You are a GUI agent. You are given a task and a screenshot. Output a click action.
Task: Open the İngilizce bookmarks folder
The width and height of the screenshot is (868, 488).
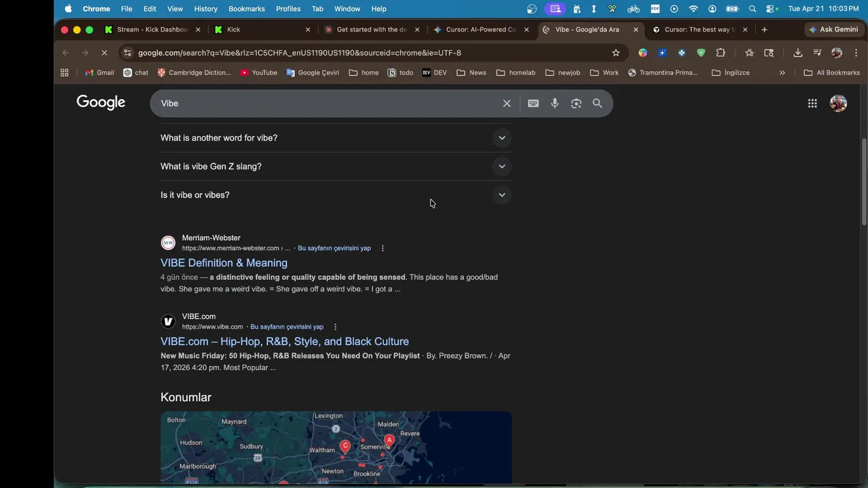coord(730,73)
